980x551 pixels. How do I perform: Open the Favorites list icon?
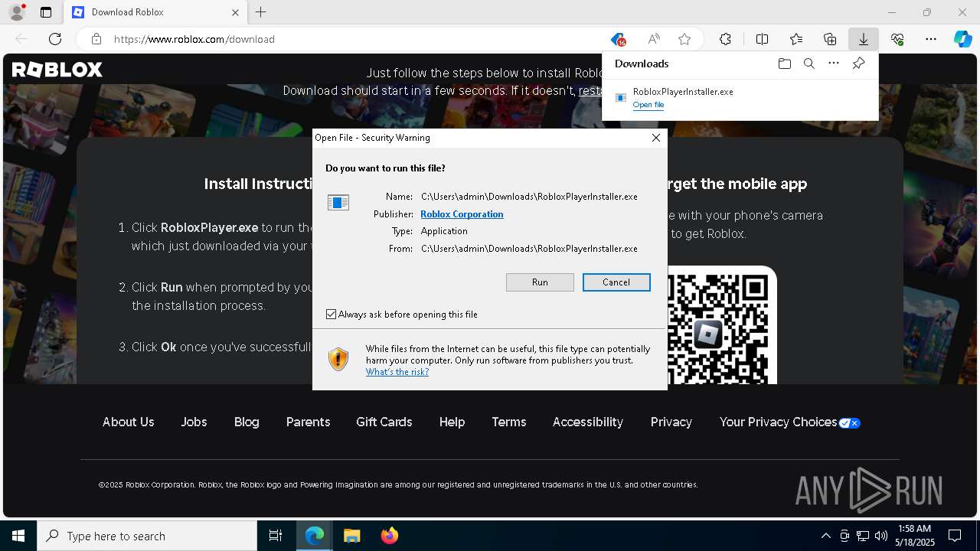click(x=796, y=39)
